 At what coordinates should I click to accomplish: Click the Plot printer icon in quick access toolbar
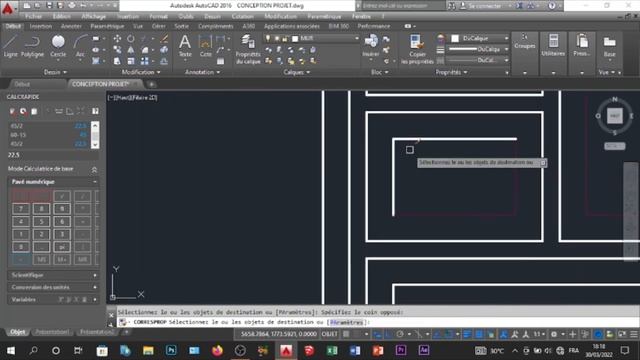pyautogui.click(x=72, y=6)
